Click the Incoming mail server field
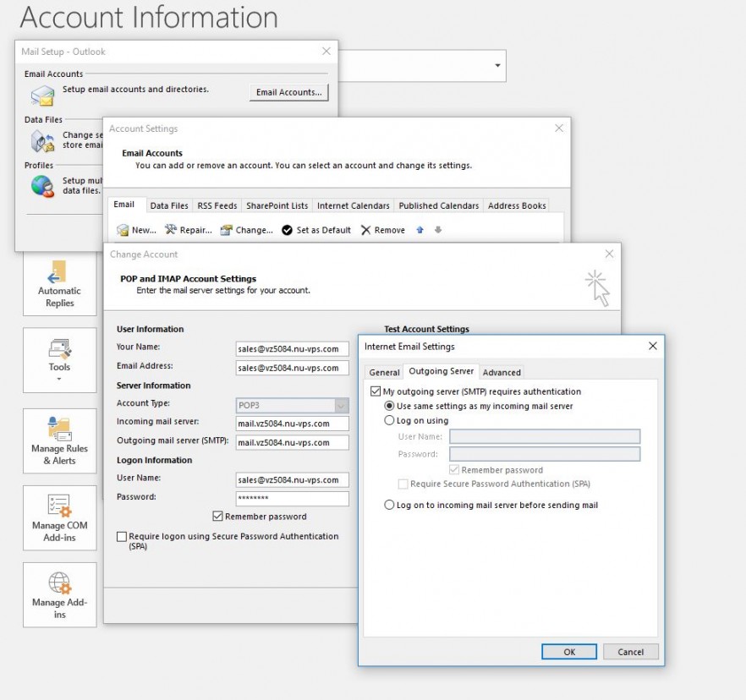This screenshot has height=700, width=746. coord(292,424)
